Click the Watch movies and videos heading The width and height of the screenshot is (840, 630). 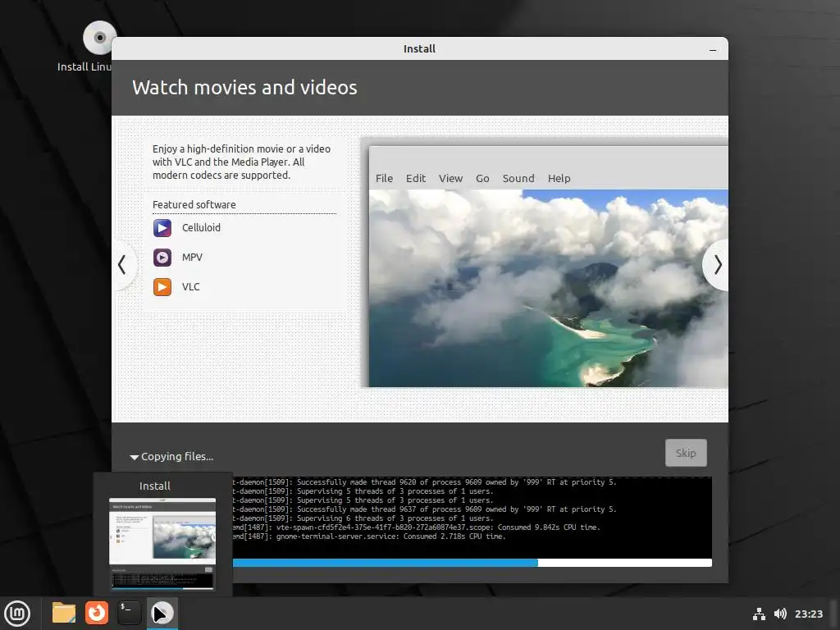(244, 87)
